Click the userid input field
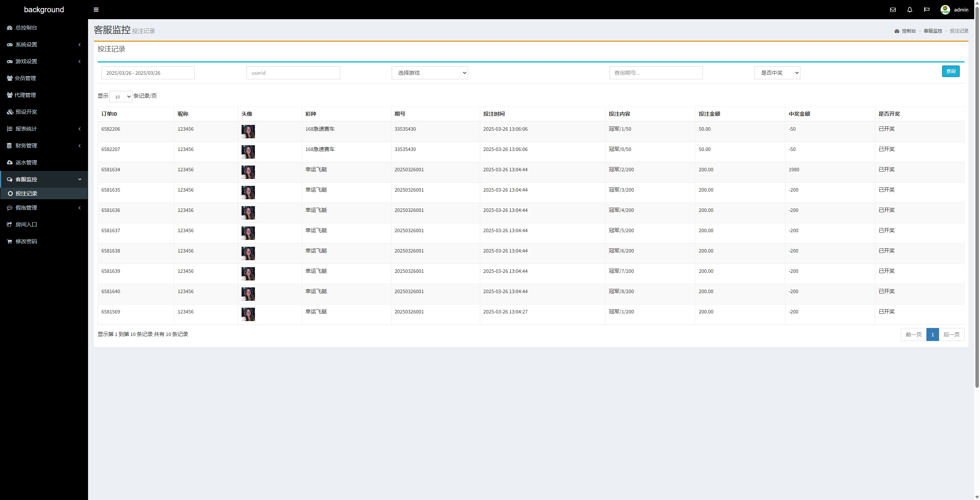 click(x=293, y=73)
